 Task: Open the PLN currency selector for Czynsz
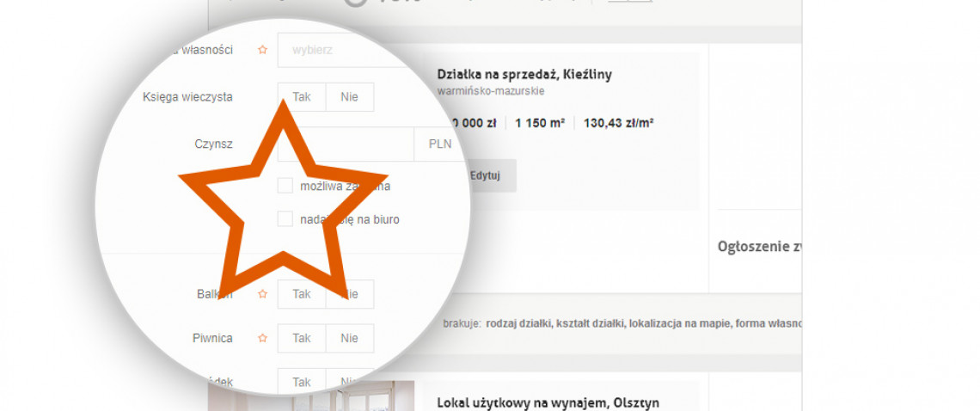(x=440, y=144)
